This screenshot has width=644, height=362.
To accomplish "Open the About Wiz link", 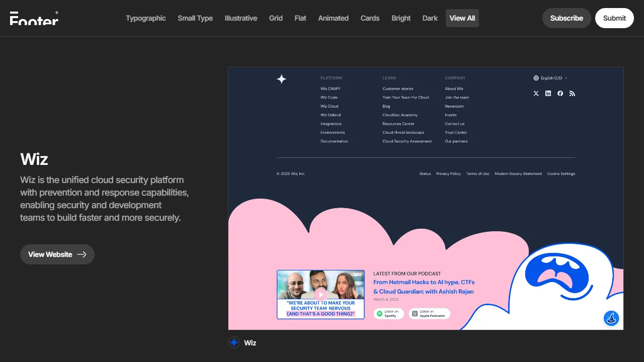I will coord(454,88).
